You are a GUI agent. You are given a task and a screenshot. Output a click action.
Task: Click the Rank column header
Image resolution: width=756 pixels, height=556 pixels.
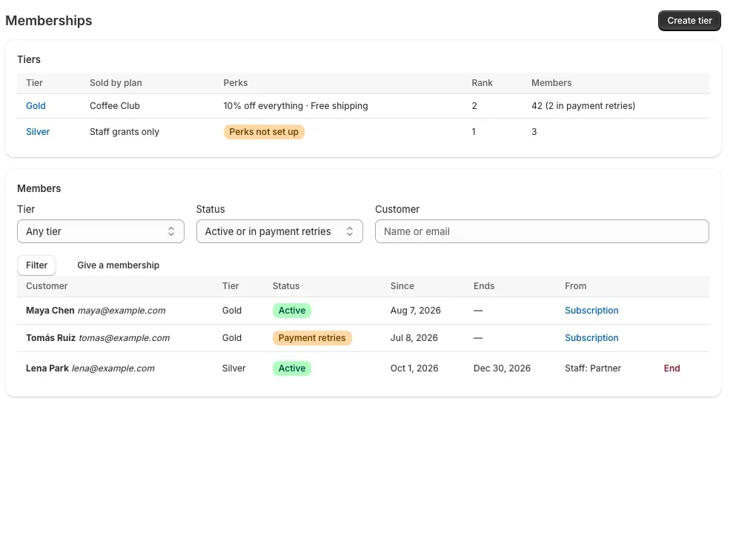pos(483,83)
